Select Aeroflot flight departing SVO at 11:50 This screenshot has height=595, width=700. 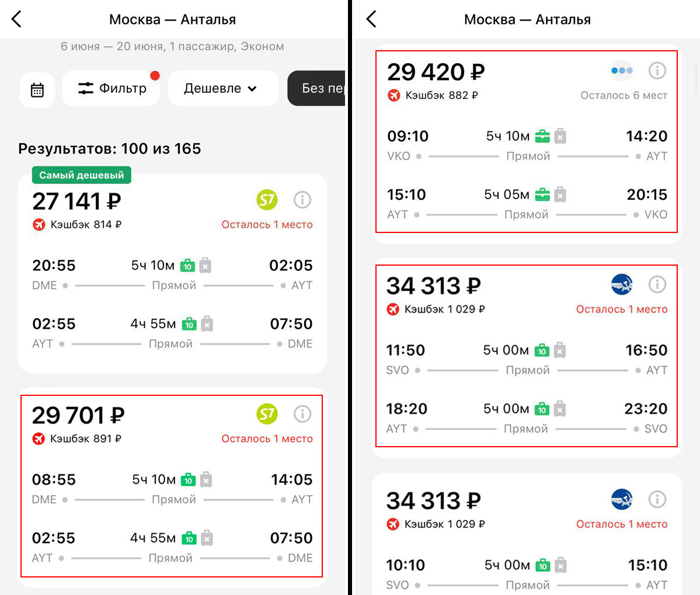click(x=527, y=356)
